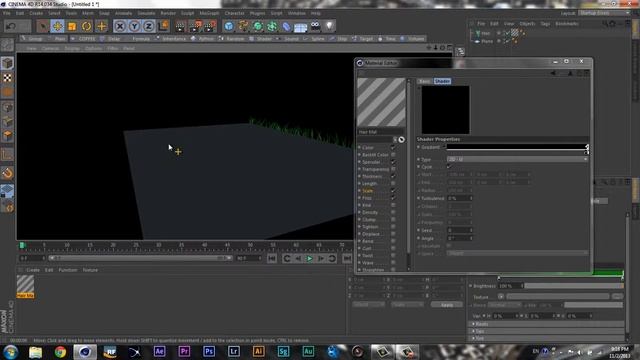
Task: Select the Frizz channel label
Action: 367,198
